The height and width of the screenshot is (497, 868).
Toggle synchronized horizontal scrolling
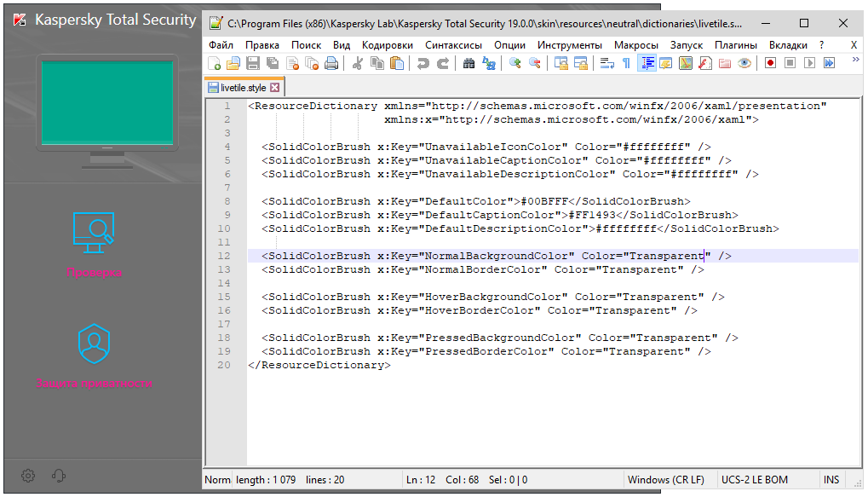point(581,63)
